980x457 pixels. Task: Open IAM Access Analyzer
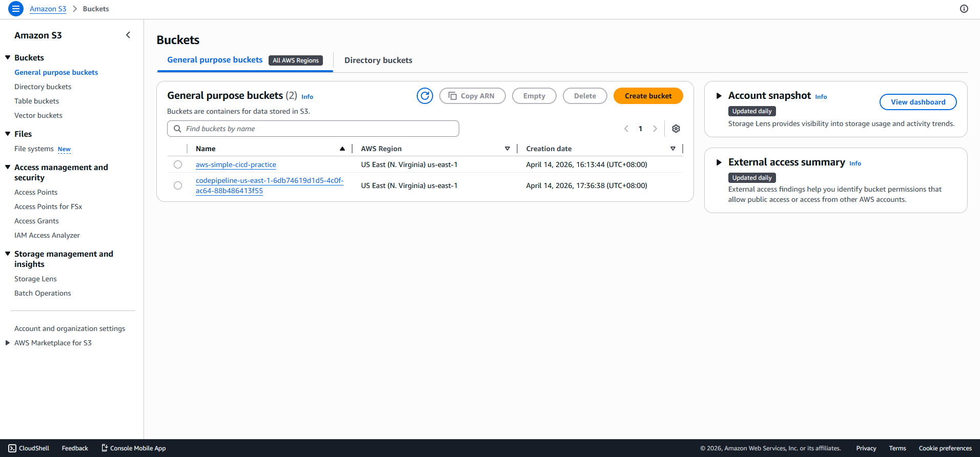point(47,235)
